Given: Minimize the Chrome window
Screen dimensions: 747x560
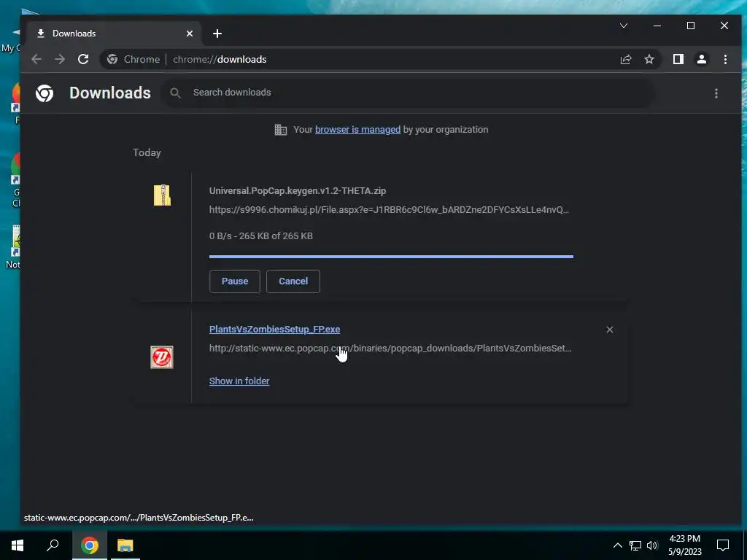Looking at the screenshot, I should 657,26.
